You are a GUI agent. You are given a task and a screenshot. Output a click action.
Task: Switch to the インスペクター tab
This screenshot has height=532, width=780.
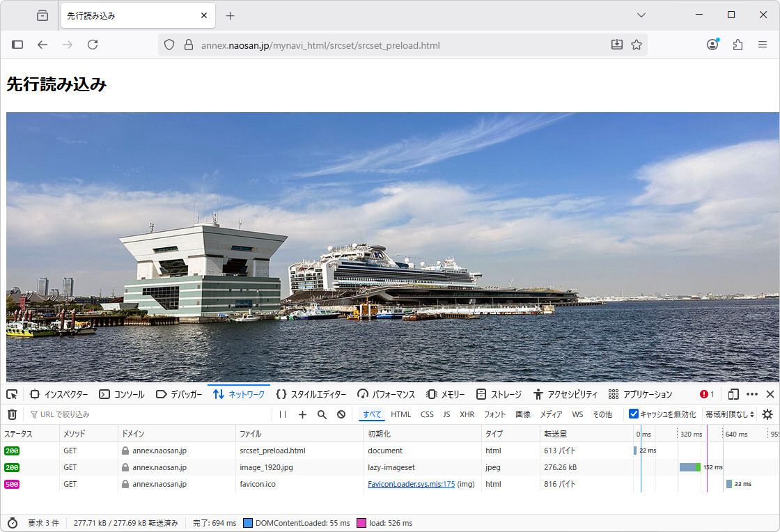[x=59, y=394]
